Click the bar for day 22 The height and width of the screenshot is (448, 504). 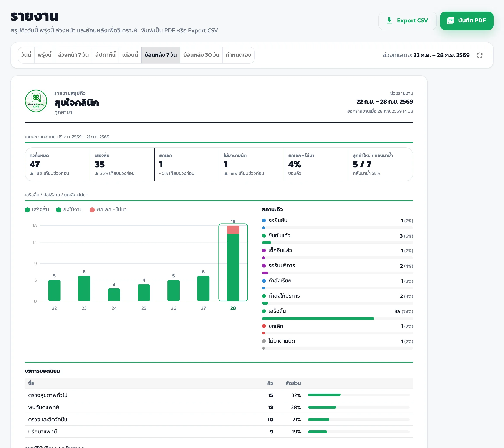[x=54, y=291]
